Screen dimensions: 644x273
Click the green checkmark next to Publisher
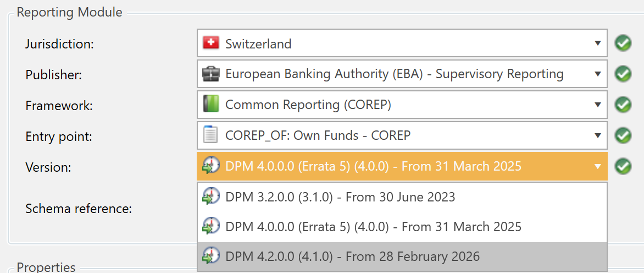623,74
